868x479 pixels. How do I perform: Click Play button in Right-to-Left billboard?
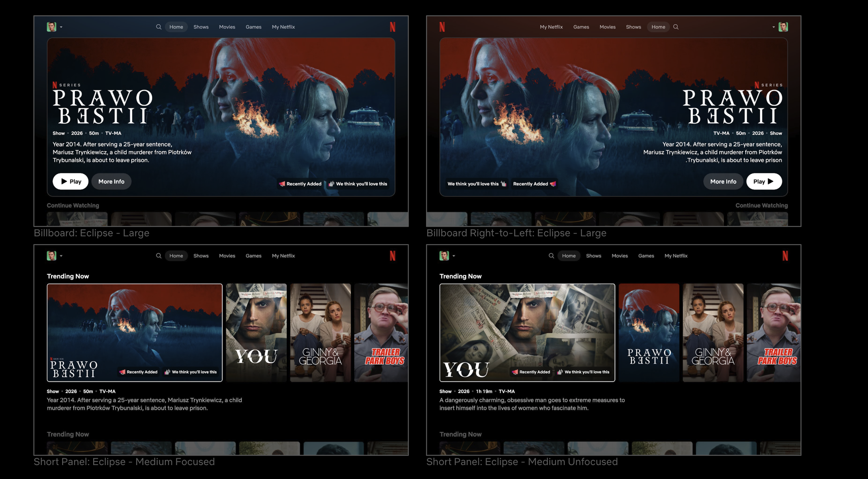[764, 181]
